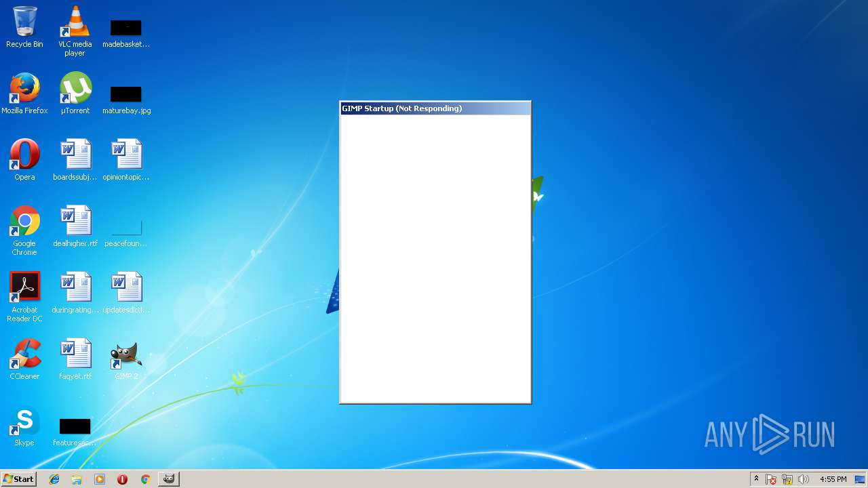Select the boardssubj Word document
This screenshot has width=868, height=488.
click(75, 160)
